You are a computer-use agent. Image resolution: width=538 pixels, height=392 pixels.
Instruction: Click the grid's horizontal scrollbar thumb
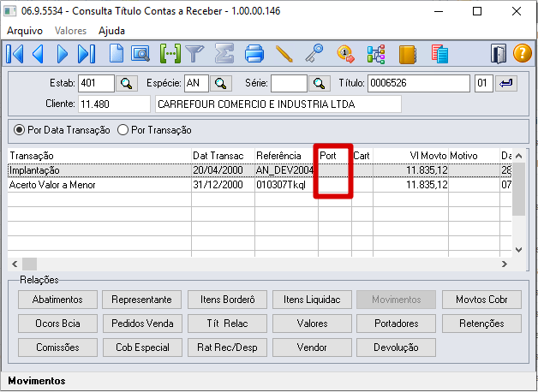click(x=29, y=264)
